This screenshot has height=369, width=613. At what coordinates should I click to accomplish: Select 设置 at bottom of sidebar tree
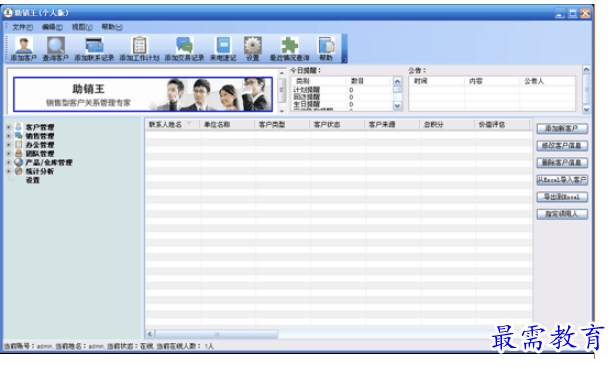33,180
